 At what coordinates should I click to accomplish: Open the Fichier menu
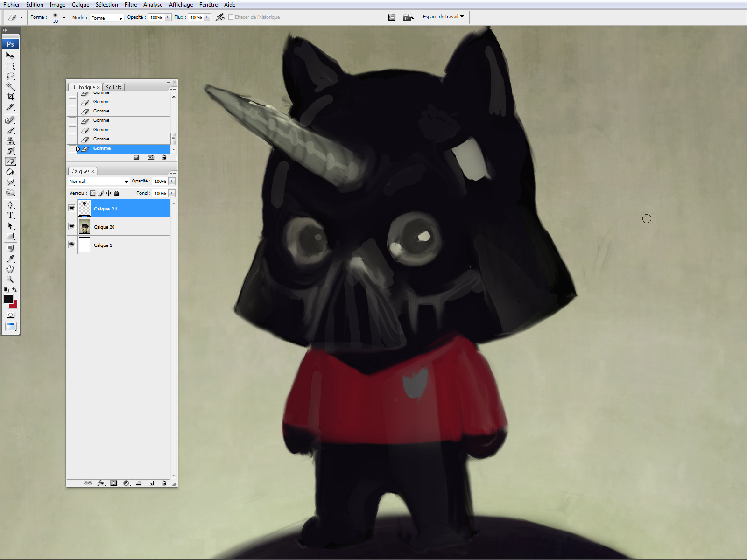(12, 5)
